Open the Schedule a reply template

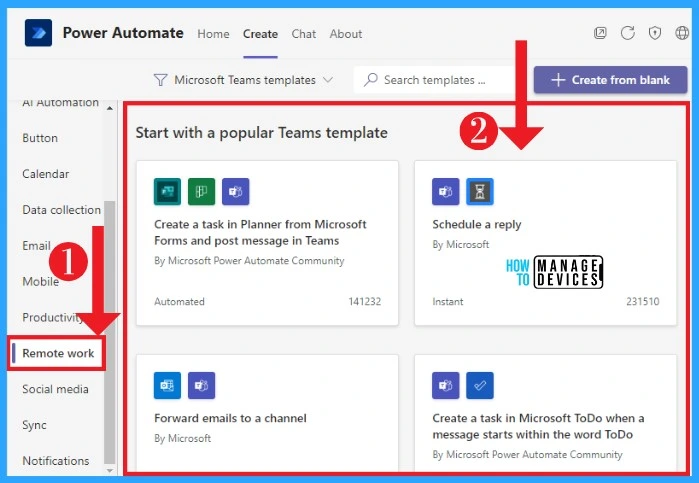click(x=477, y=224)
